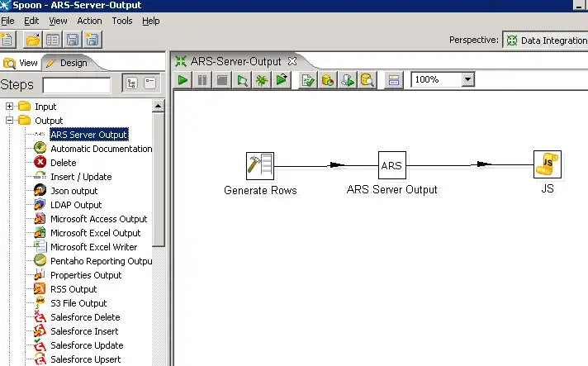Close the ARS-Server-Output tab
This screenshot has width=588, height=366.
pos(292,61)
